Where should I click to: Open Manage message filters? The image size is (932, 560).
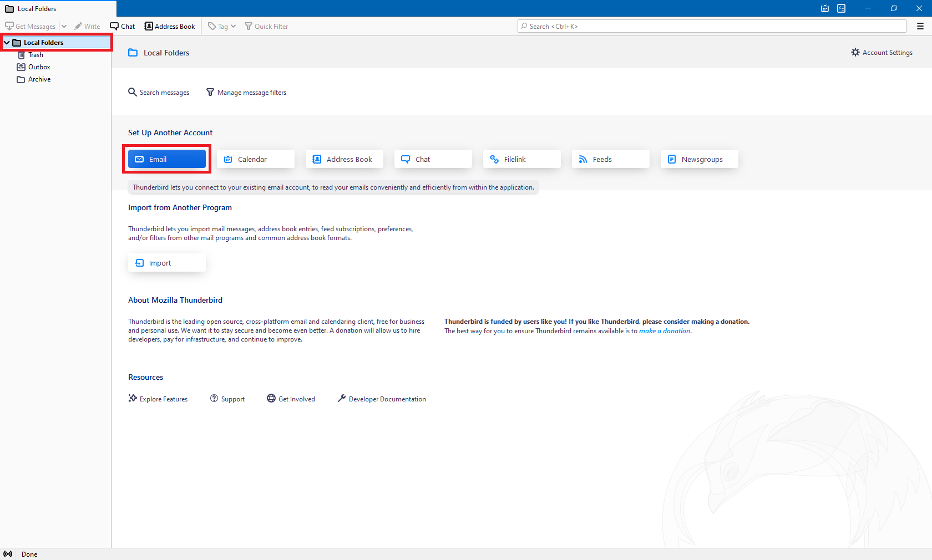pos(246,93)
